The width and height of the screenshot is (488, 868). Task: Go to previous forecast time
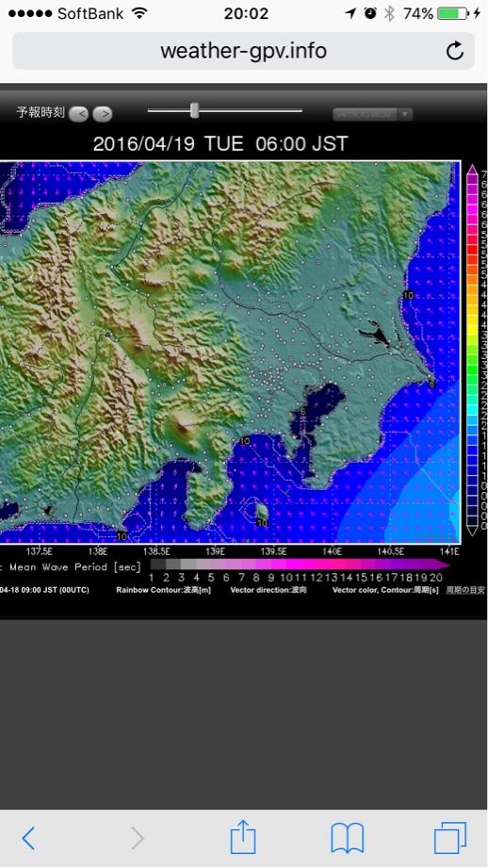[79, 114]
